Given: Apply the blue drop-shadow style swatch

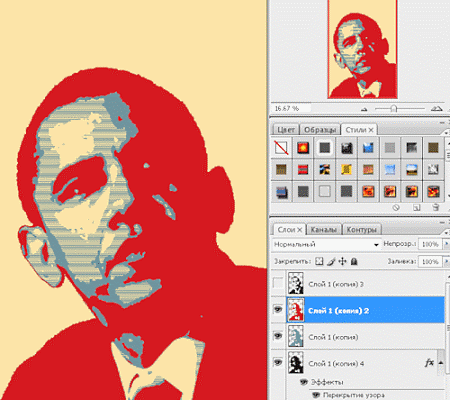Looking at the screenshot, I should tap(281, 192).
